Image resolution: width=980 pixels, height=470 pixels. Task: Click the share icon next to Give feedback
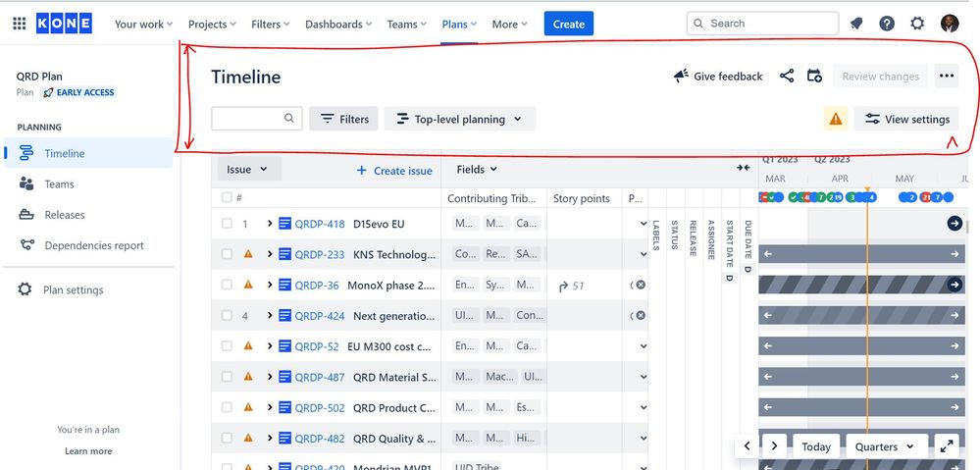pos(787,77)
